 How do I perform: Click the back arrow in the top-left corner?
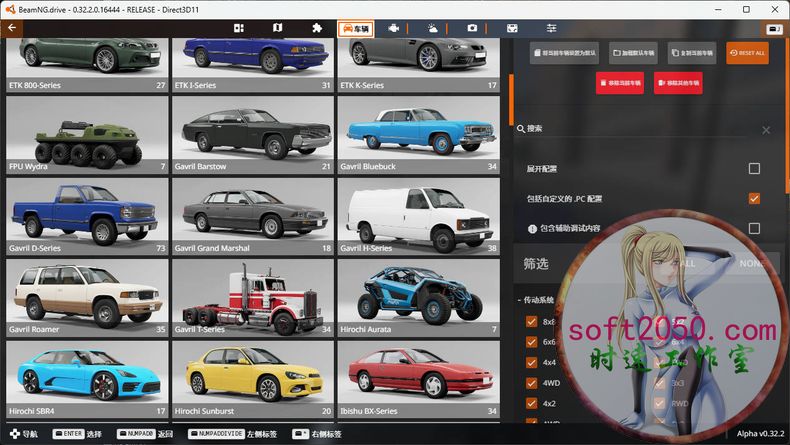(x=12, y=28)
